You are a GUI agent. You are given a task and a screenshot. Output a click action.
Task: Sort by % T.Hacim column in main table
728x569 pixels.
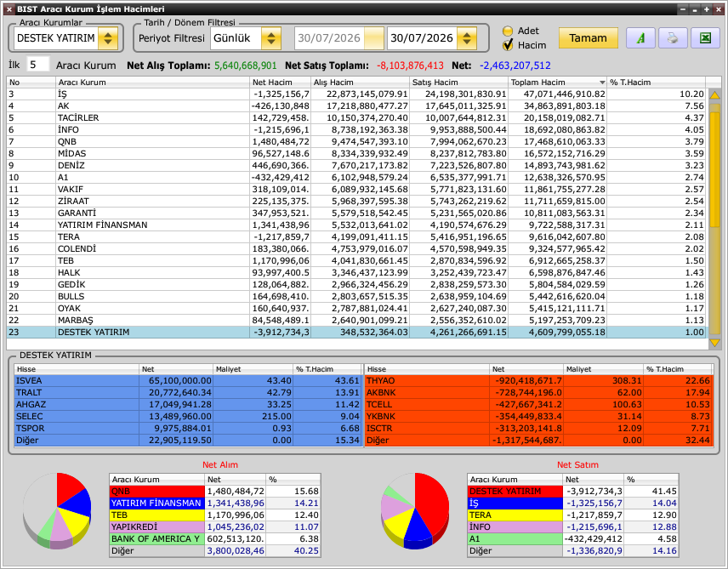[x=656, y=83]
